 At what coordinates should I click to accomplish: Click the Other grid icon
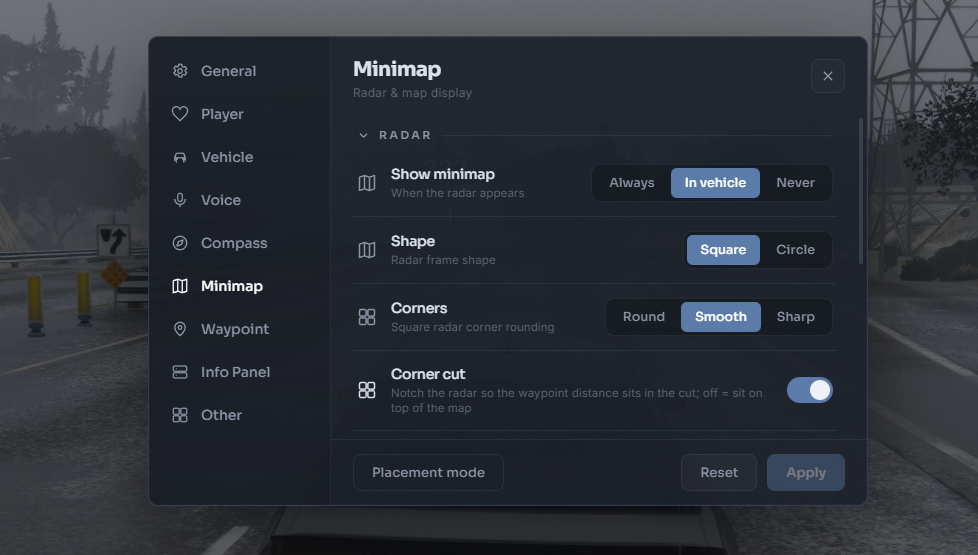coord(180,415)
